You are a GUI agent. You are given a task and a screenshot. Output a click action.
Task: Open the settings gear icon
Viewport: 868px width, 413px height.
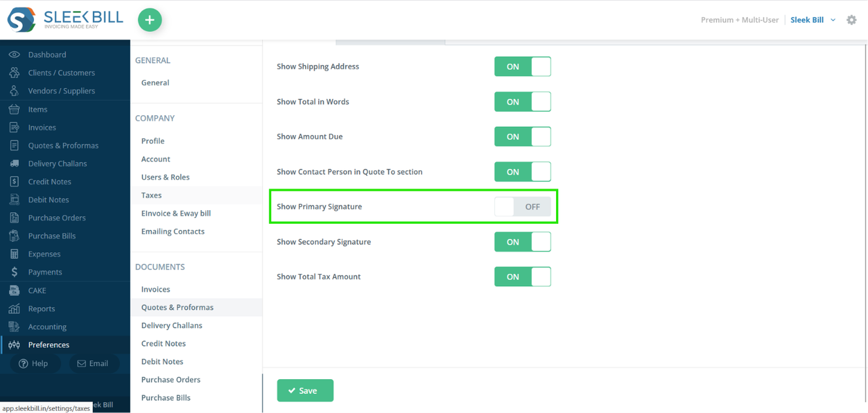[852, 20]
